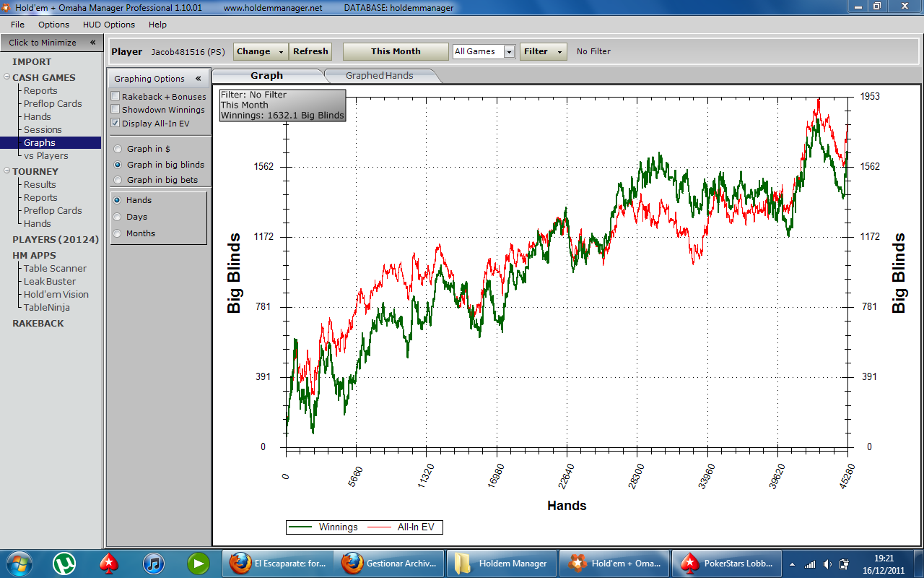The height and width of the screenshot is (578, 924).
Task: Open the pinned PokerStars taskbar icon
Action: (x=109, y=563)
